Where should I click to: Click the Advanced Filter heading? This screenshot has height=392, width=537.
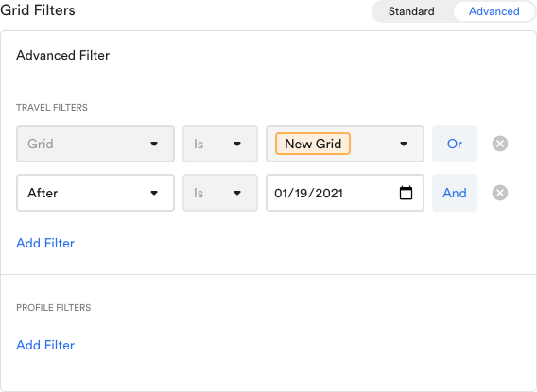click(63, 55)
